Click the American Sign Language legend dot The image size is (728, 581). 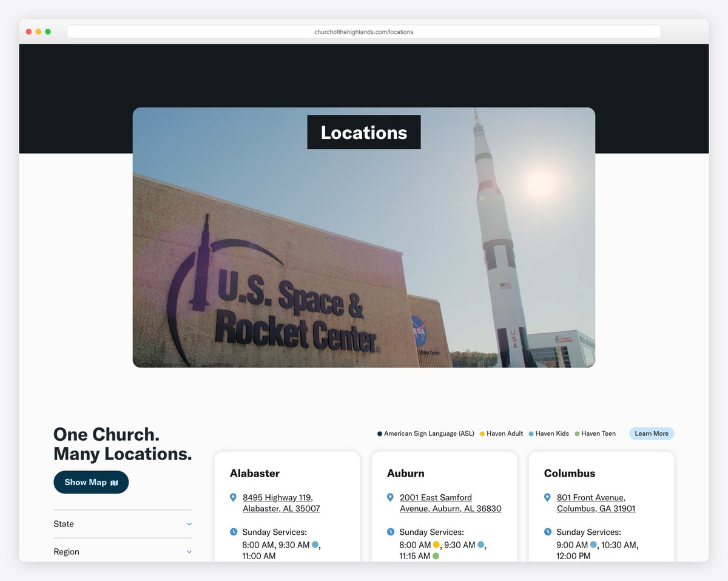pos(380,434)
